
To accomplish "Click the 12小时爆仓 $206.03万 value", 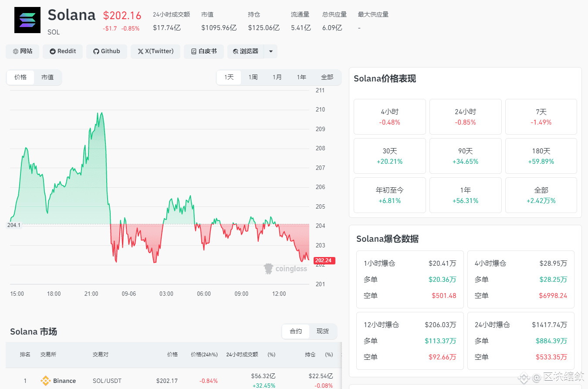I will tap(441, 325).
